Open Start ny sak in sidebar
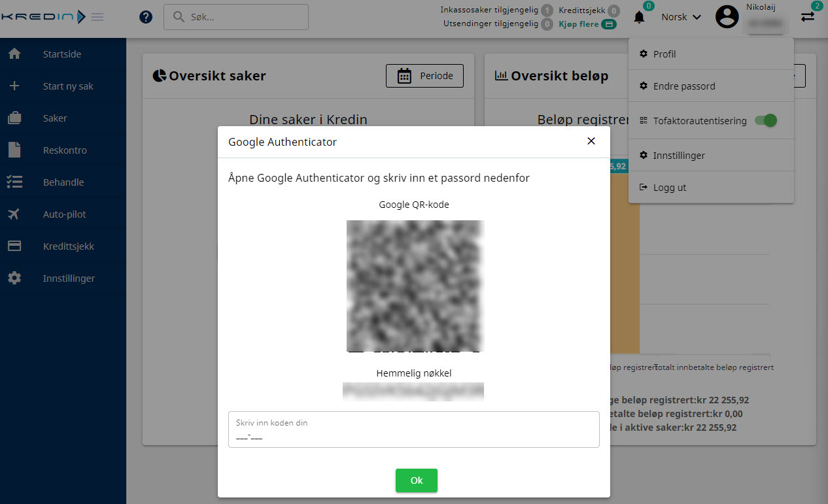 pos(63,86)
